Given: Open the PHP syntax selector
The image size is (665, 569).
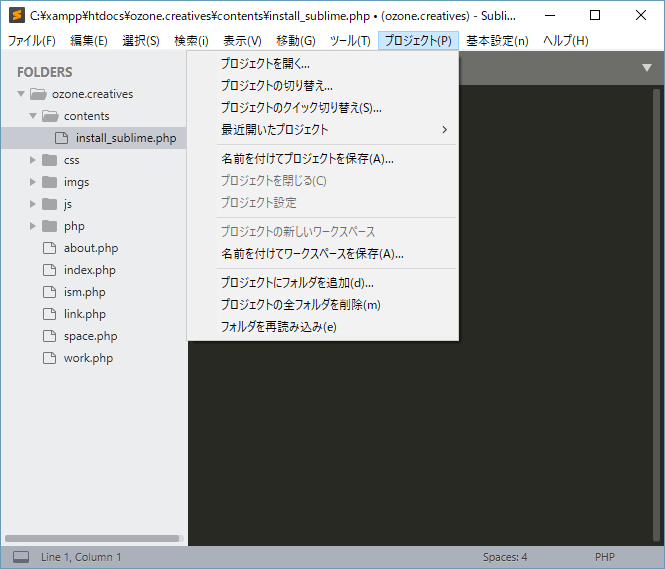Looking at the screenshot, I should pyautogui.click(x=604, y=557).
